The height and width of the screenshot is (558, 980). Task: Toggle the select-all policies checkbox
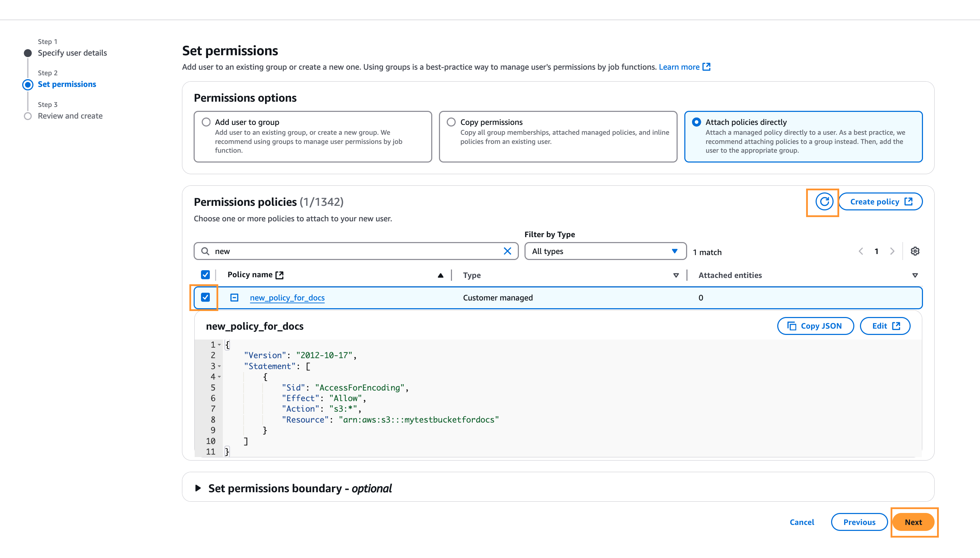(x=206, y=275)
